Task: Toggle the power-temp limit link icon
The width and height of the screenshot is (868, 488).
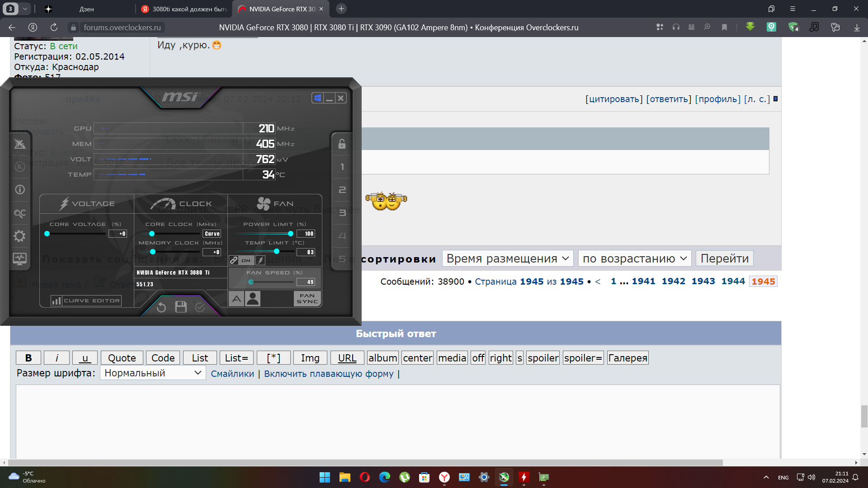Action: [x=234, y=260]
